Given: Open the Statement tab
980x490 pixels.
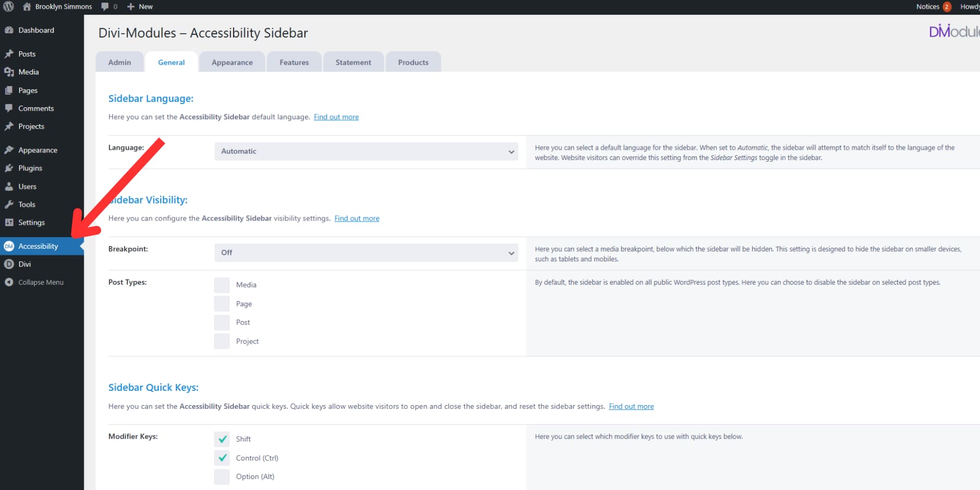Looking at the screenshot, I should click(353, 62).
